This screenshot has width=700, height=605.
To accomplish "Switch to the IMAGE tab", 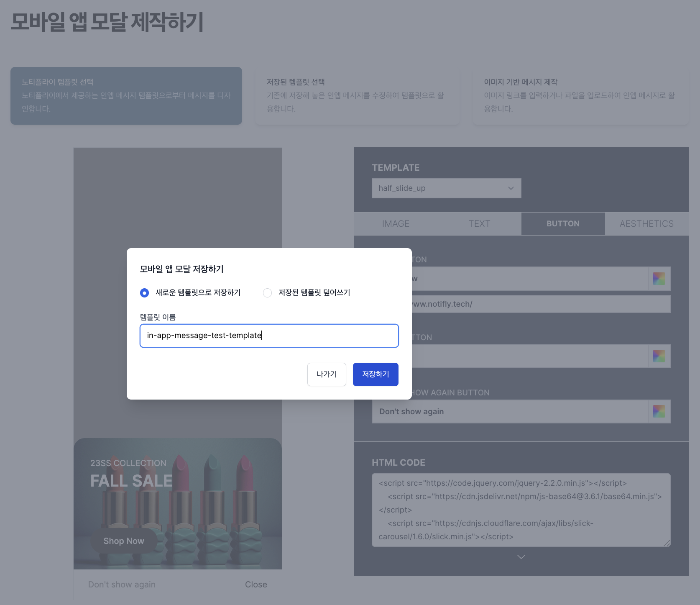I will pyautogui.click(x=395, y=223).
